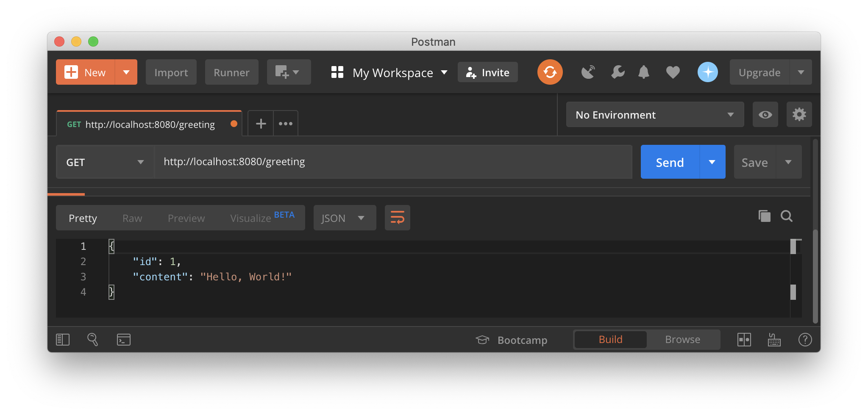The image size is (868, 415).
Task: Open manage environments gear icon
Action: [799, 114]
